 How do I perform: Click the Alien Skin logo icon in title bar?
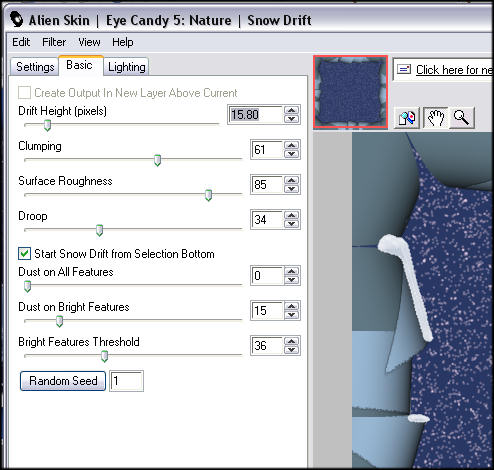[16, 19]
